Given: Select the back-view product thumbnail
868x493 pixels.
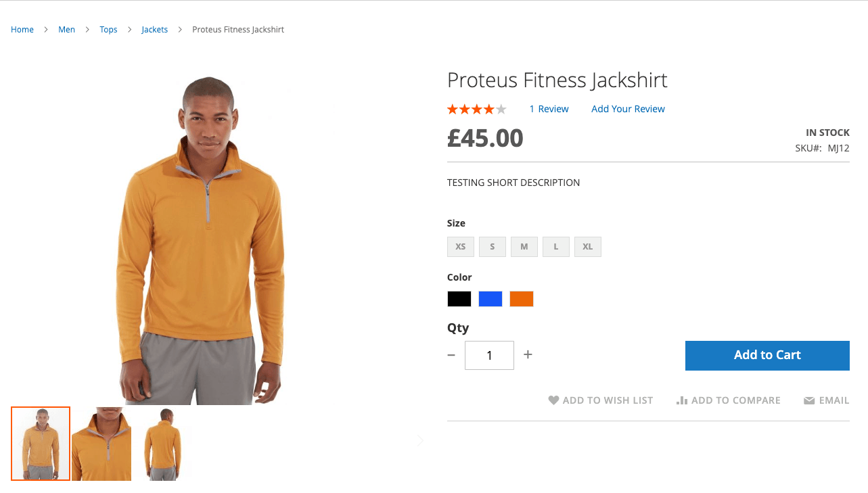Looking at the screenshot, I should point(162,443).
